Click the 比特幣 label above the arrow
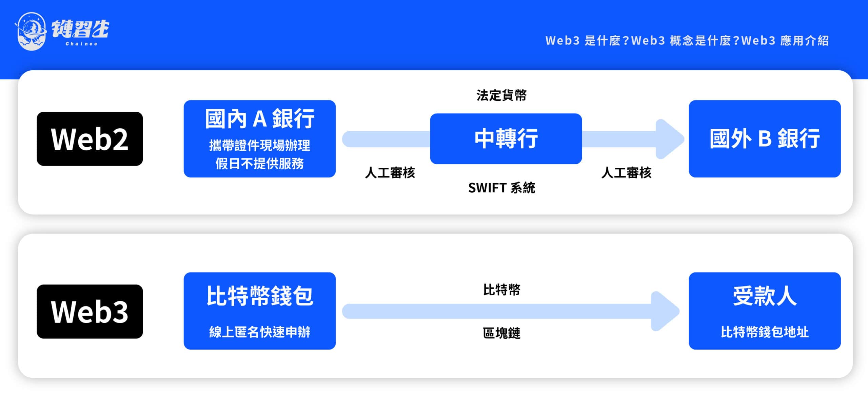Image resolution: width=868 pixels, height=410 pixels. pyautogui.click(x=501, y=290)
